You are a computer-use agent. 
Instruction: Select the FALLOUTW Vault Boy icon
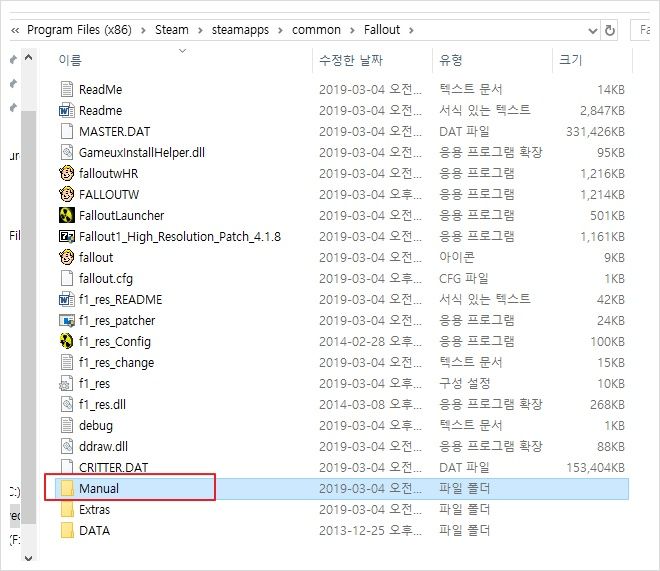[x=67, y=194]
